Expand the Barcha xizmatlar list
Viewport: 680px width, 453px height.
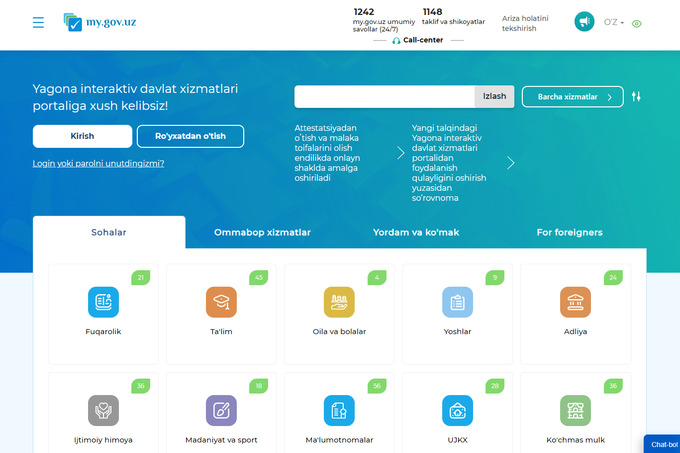[572, 97]
